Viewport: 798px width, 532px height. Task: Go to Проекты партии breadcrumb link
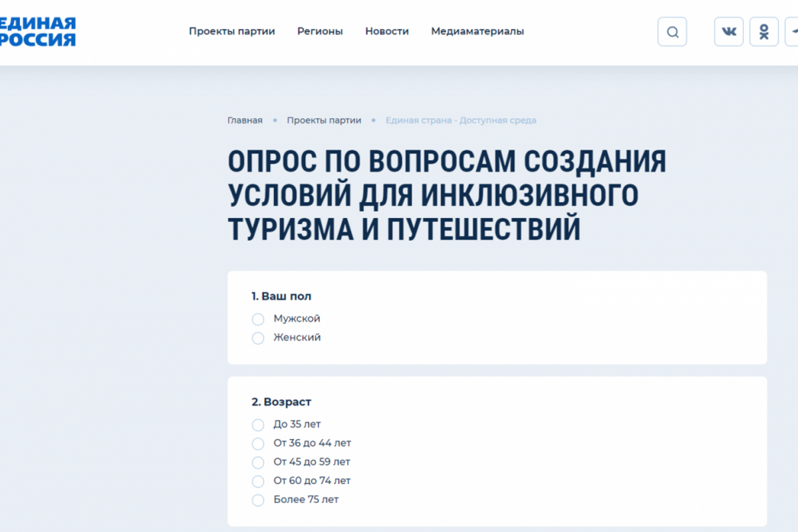(x=324, y=120)
